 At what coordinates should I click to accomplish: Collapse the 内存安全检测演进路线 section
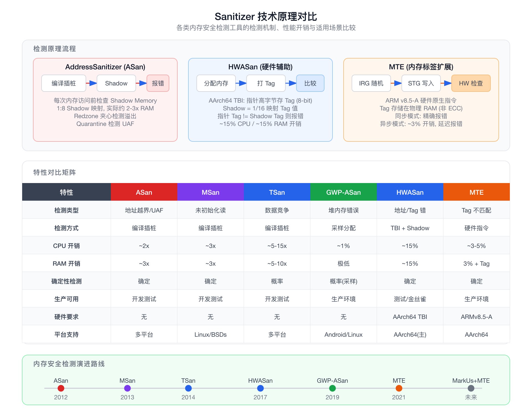click(x=69, y=364)
